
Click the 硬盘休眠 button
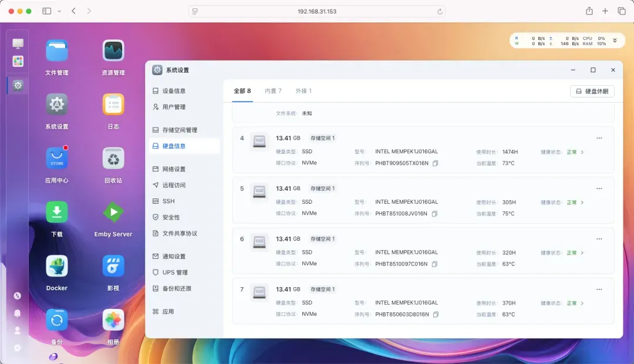point(592,92)
